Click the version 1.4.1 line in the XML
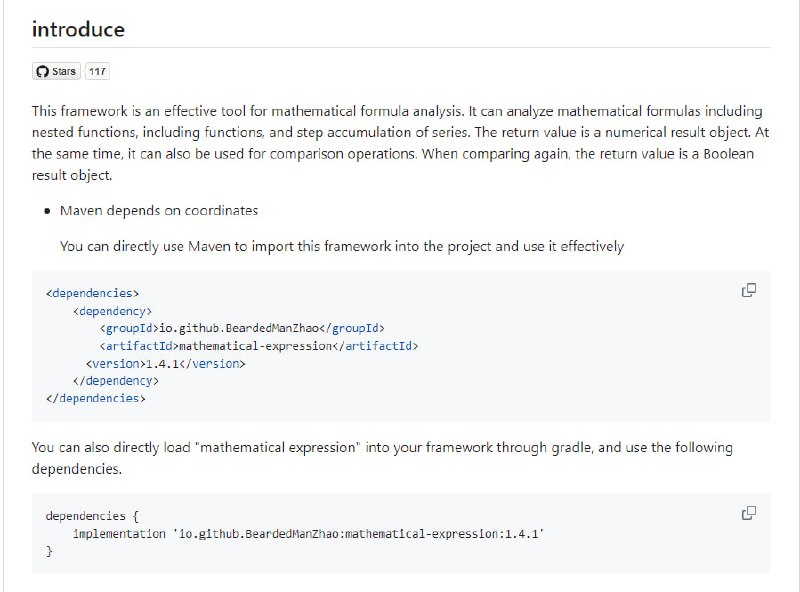This screenshot has height=592, width=800. click(165, 364)
